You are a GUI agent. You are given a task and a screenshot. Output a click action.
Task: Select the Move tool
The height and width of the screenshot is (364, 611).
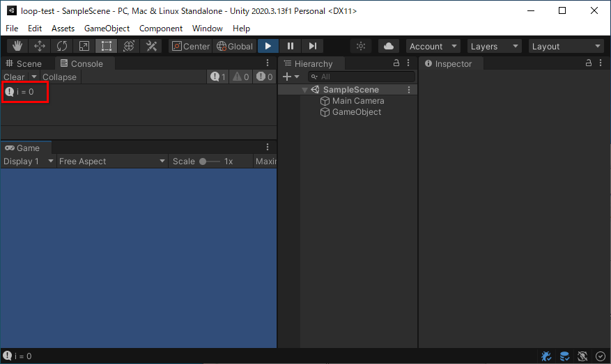click(x=39, y=46)
